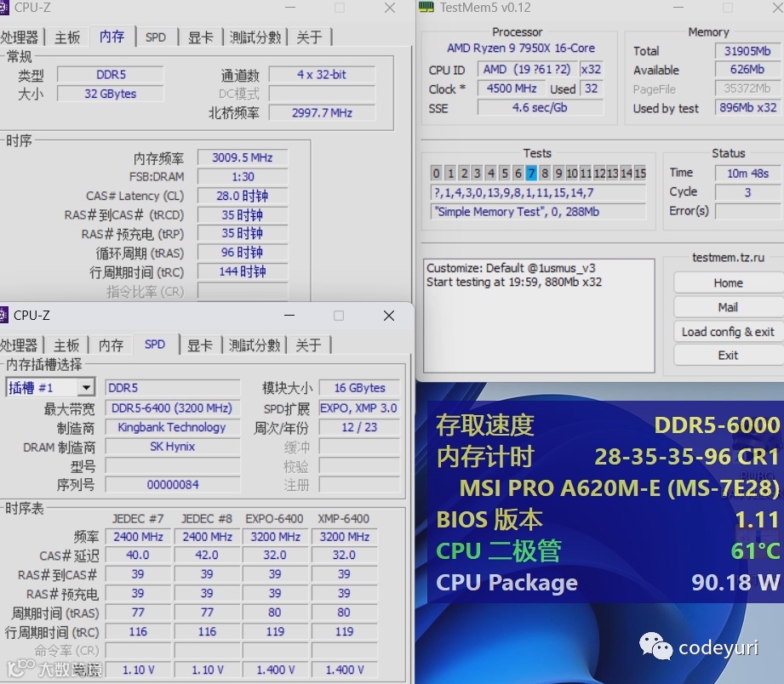Select 内存 tab in upper CPU-Z window
This screenshot has height=684, width=784.
(112, 37)
